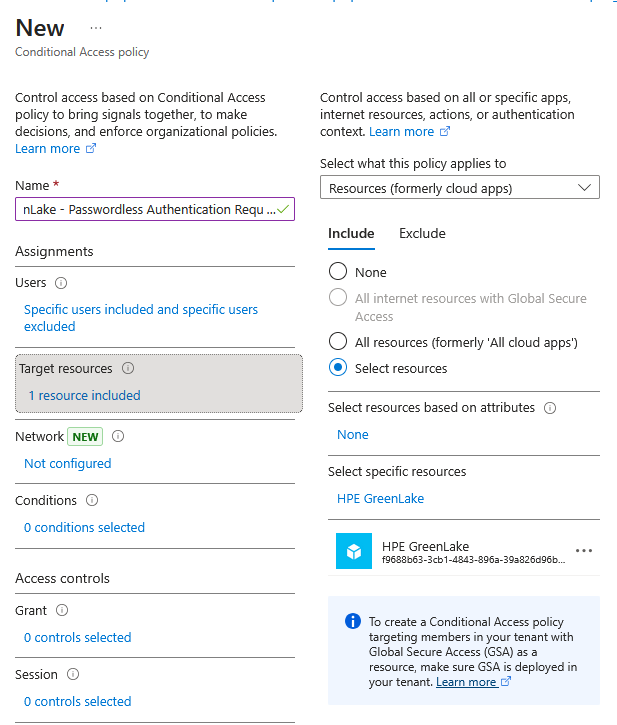This screenshot has width=617, height=725.
Task: Click info icon beside resources based on attributes
Action: (550, 408)
